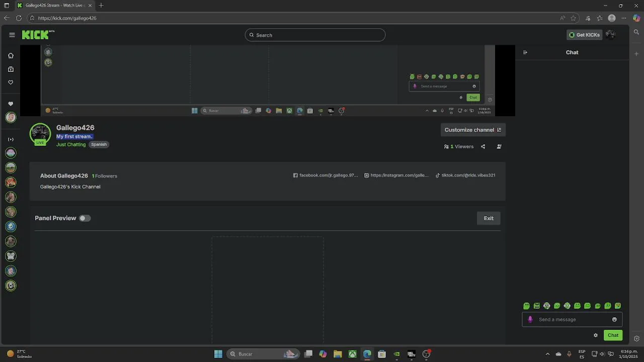This screenshot has height=362, width=644.
Task: Click the Exit button
Action: tap(489, 218)
